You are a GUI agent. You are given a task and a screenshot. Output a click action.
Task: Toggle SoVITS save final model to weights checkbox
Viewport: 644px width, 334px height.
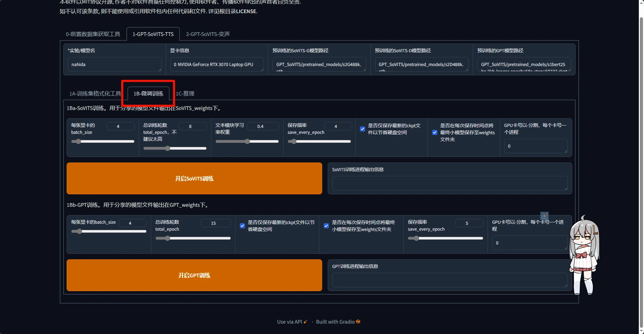435,132
